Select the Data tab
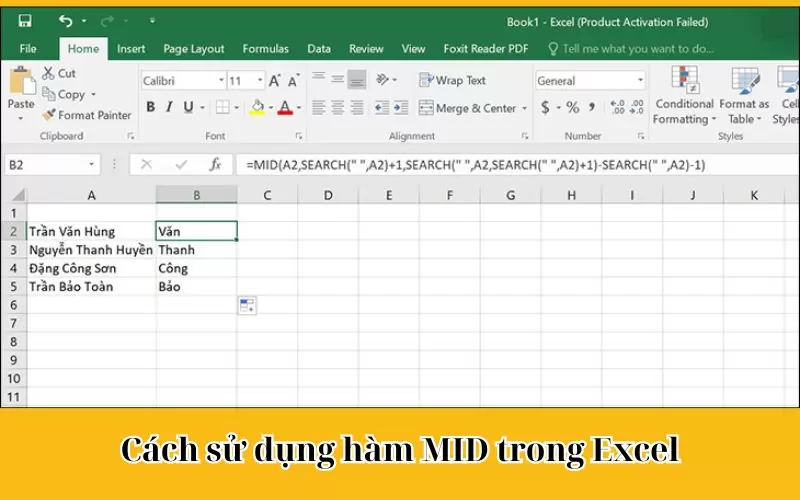 click(319, 49)
